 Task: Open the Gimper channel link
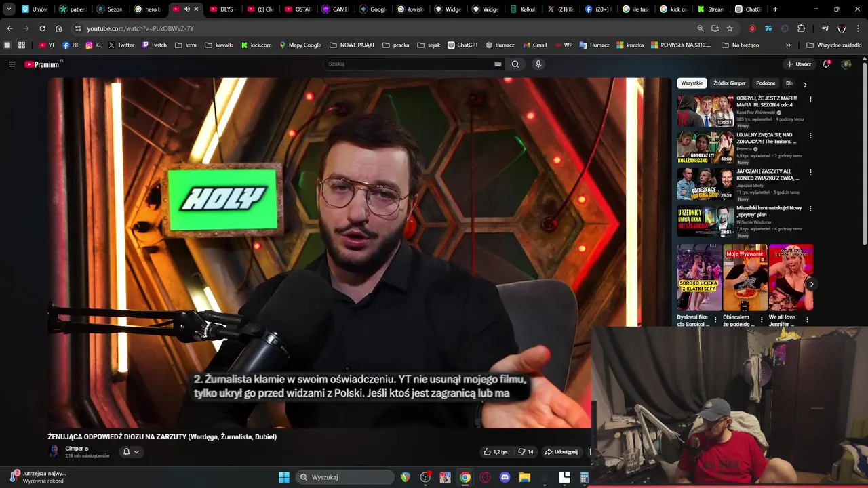74,449
